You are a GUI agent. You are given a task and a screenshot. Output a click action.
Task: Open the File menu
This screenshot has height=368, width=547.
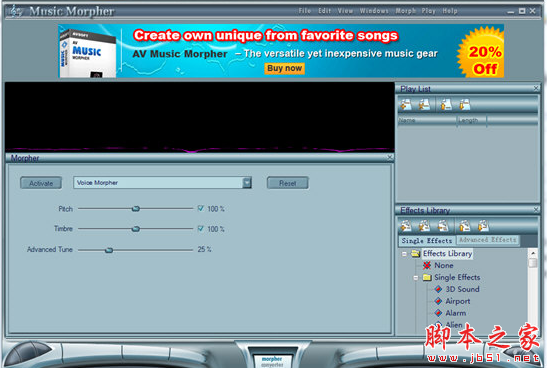pyautogui.click(x=305, y=11)
